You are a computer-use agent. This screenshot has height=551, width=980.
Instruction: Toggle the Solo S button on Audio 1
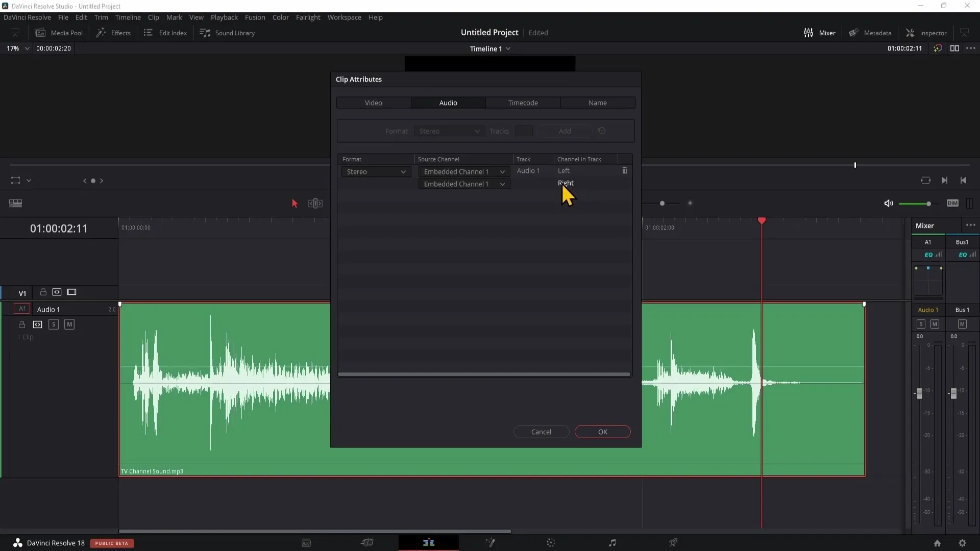tap(53, 325)
